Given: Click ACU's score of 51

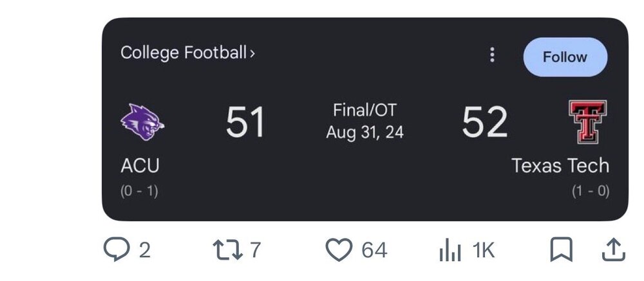Looking at the screenshot, I should coord(245,122).
